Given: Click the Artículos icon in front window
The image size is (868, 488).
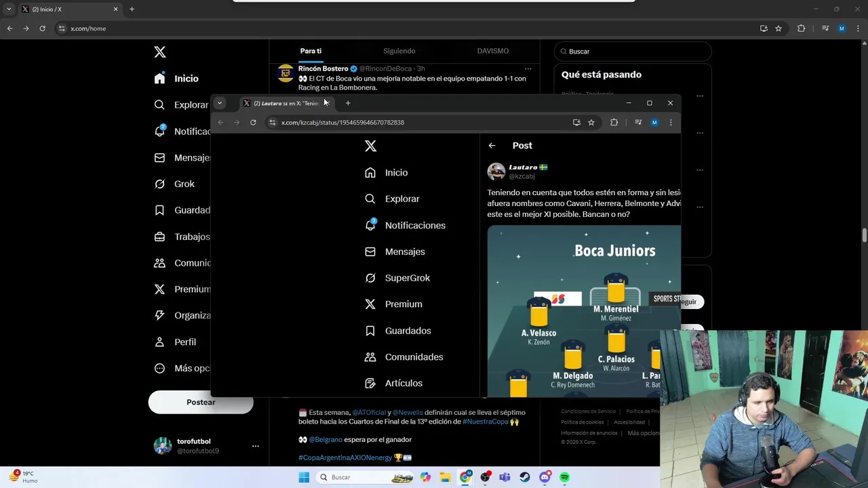Looking at the screenshot, I should pos(370,384).
